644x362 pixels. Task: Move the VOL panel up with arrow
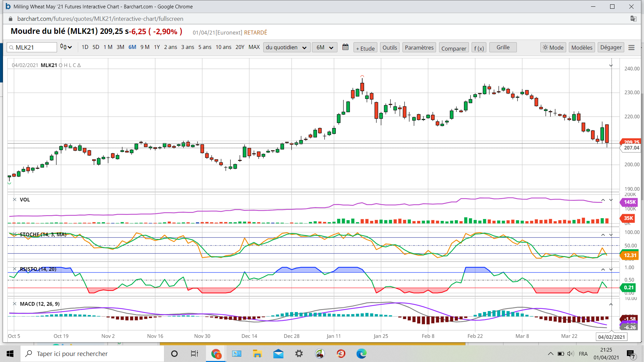(x=603, y=200)
